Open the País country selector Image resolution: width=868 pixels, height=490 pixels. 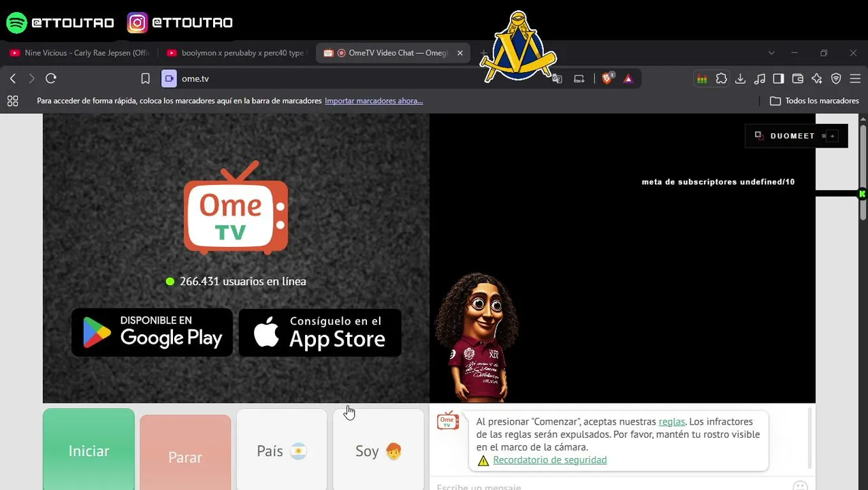282,449
